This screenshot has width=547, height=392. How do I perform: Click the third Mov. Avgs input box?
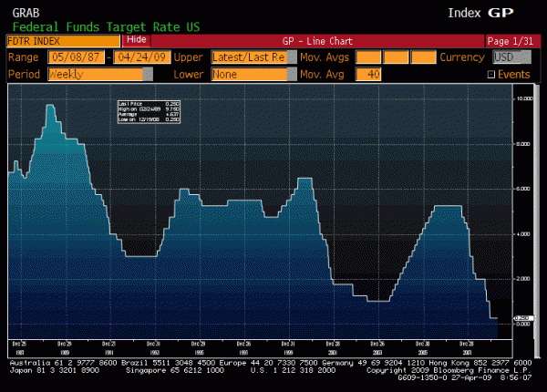tap(424, 57)
